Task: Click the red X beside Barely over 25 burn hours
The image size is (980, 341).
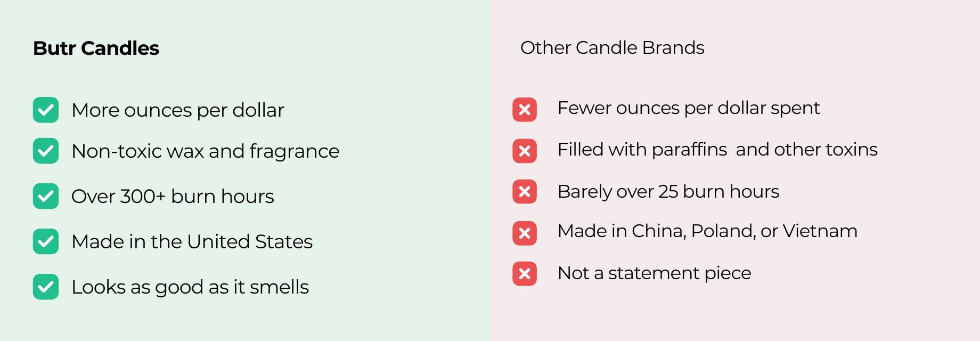Action: click(x=525, y=191)
